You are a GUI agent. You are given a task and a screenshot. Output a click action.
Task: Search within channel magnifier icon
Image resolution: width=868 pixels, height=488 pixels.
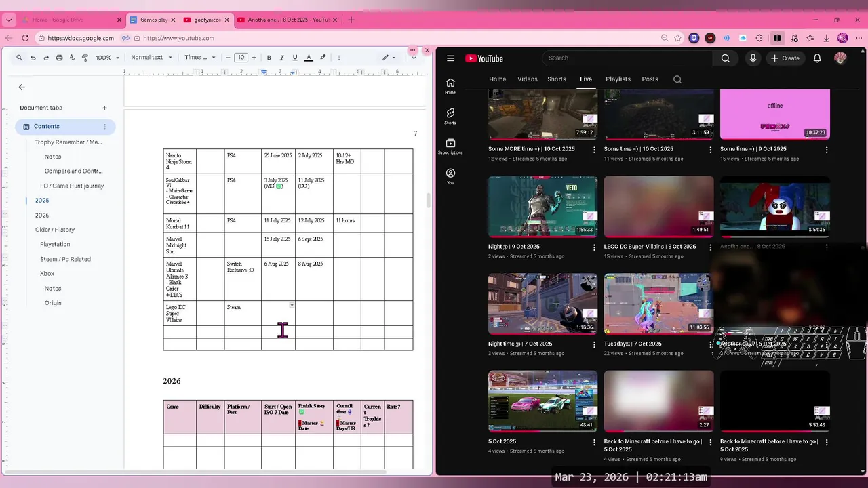677,79
